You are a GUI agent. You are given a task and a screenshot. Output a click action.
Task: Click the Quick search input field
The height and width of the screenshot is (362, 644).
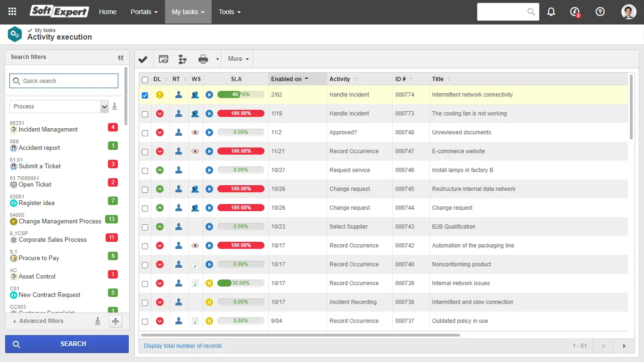pyautogui.click(x=64, y=81)
